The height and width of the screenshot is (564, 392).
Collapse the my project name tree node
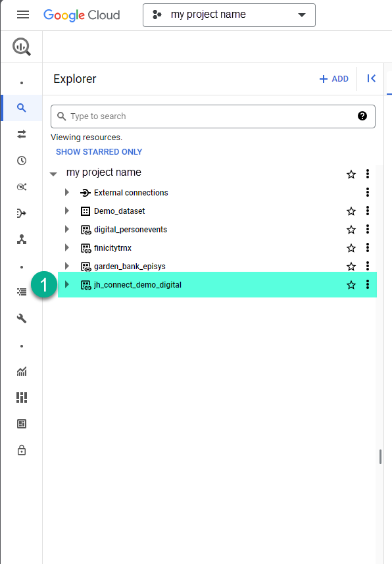click(53, 174)
